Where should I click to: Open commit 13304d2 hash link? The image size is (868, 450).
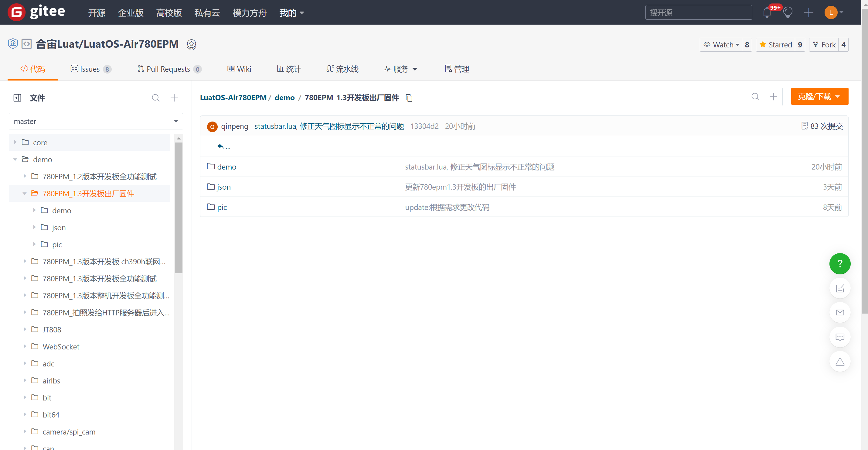424,126
